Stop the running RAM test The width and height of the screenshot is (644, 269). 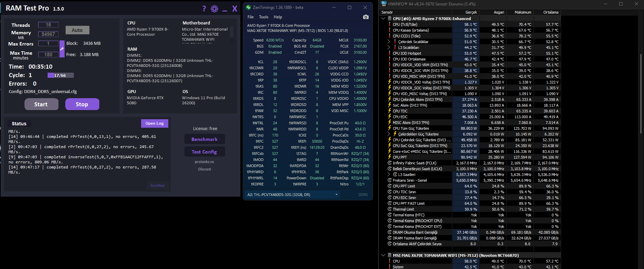[82, 104]
